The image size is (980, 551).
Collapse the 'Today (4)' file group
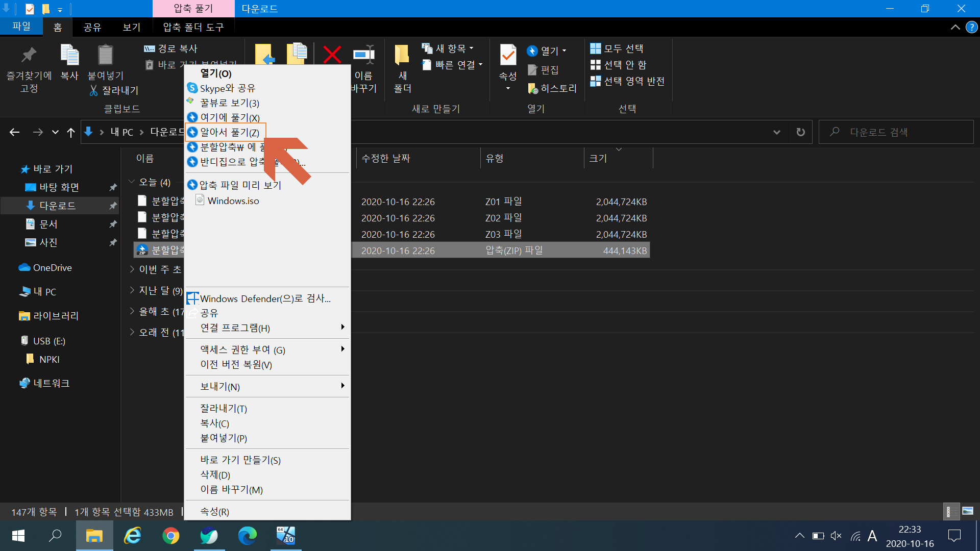point(132,182)
